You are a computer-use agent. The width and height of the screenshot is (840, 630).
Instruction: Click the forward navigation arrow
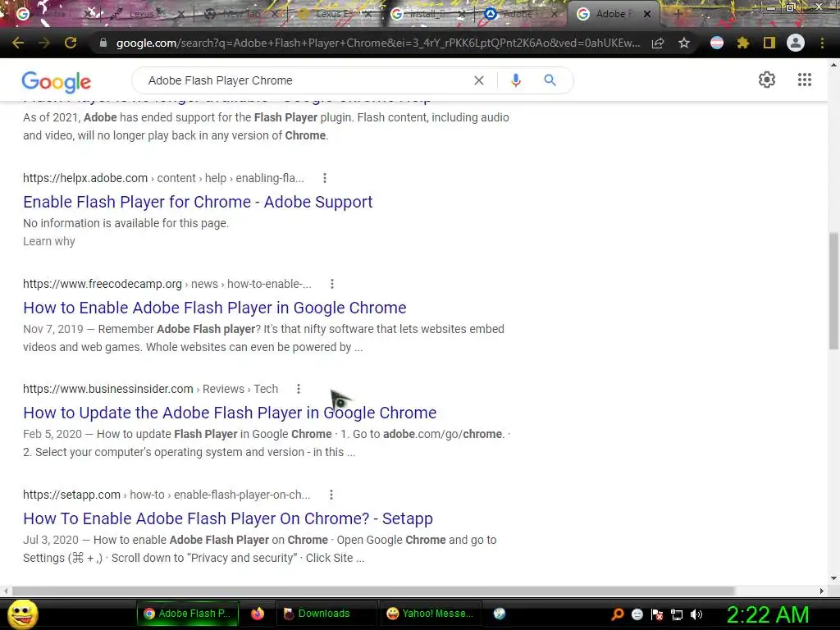[x=44, y=43]
